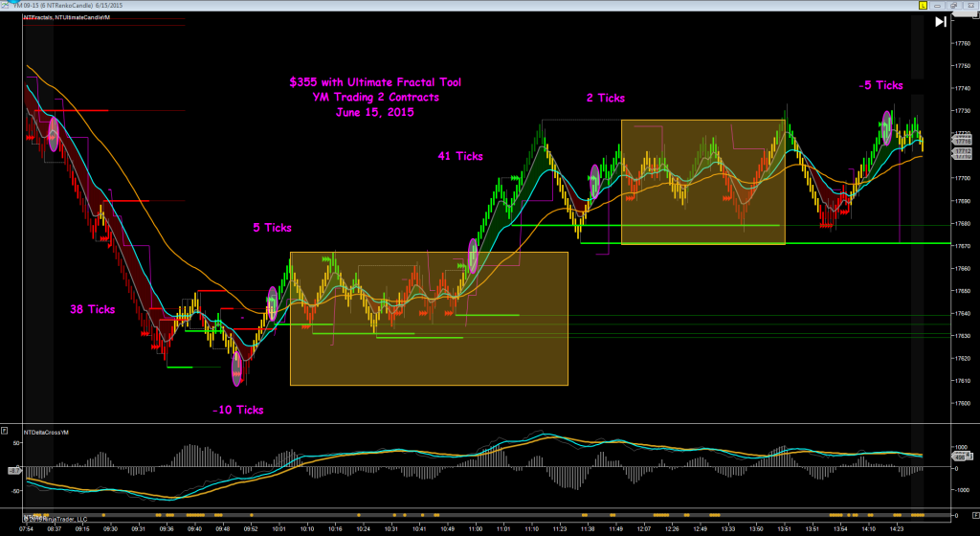Close the YM 09-15 chart window
This screenshot has height=536, width=980.
[x=970, y=5]
